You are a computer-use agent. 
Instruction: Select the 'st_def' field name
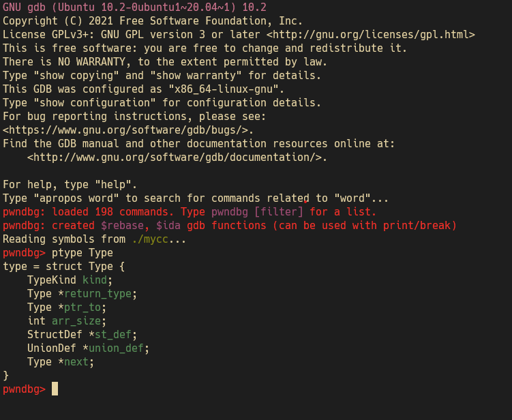pos(113,335)
